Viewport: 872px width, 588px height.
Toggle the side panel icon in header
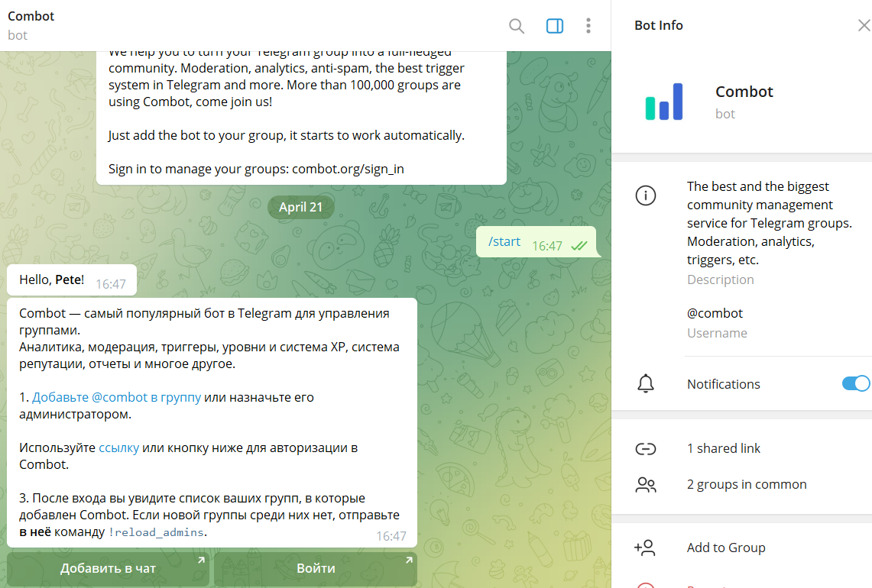tap(554, 25)
